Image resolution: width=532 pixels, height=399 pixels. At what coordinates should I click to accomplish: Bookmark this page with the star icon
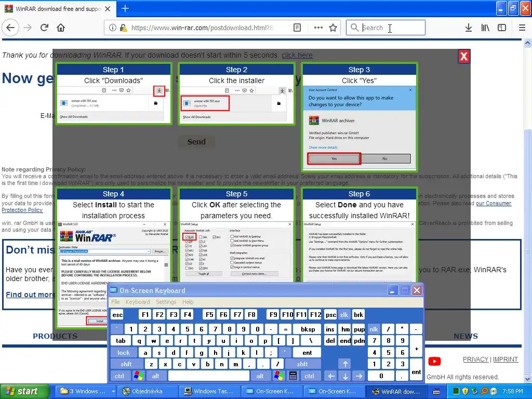333,28
